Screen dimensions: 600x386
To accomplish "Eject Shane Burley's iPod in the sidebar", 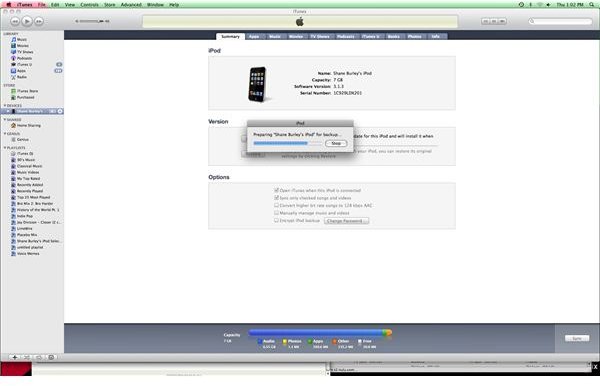I will [60, 111].
